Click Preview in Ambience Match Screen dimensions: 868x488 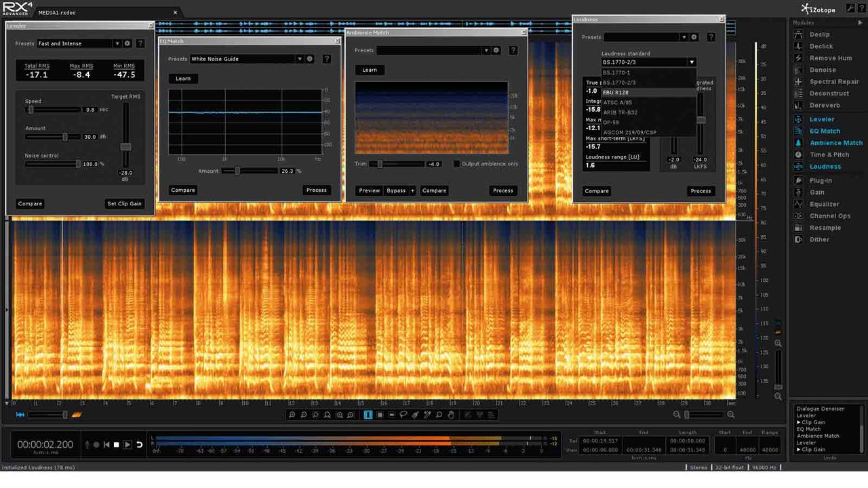[370, 190]
